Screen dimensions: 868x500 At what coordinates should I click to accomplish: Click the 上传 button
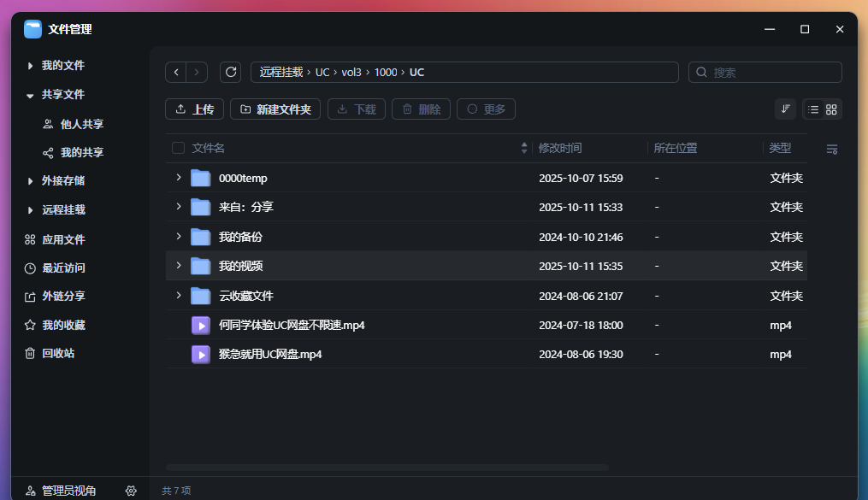[195, 109]
